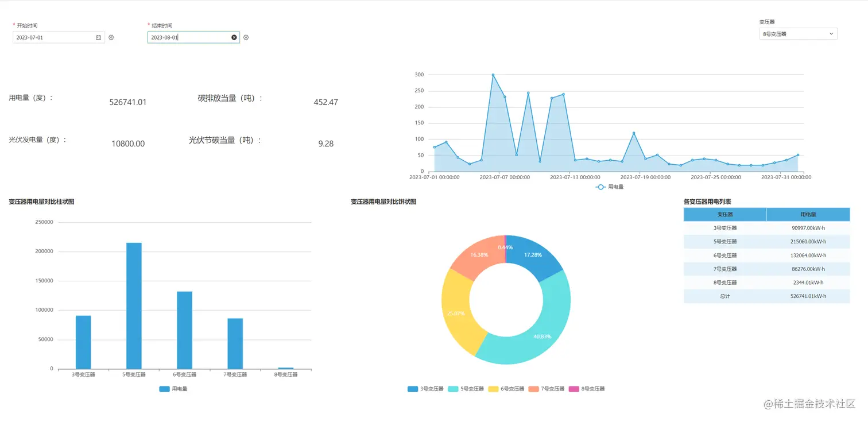
Task: Click settings gear next to 结束时间 field
Action: (x=246, y=37)
